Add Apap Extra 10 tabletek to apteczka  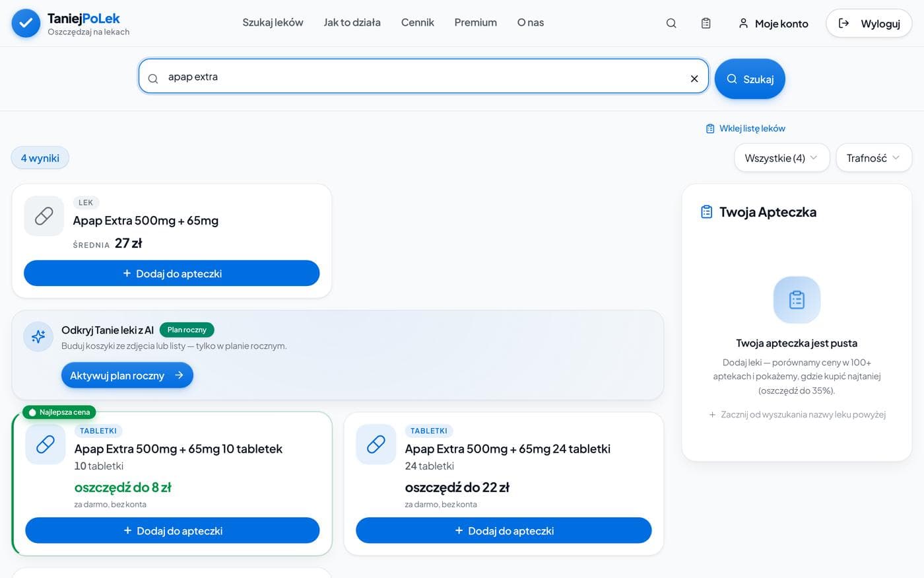coord(172,530)
